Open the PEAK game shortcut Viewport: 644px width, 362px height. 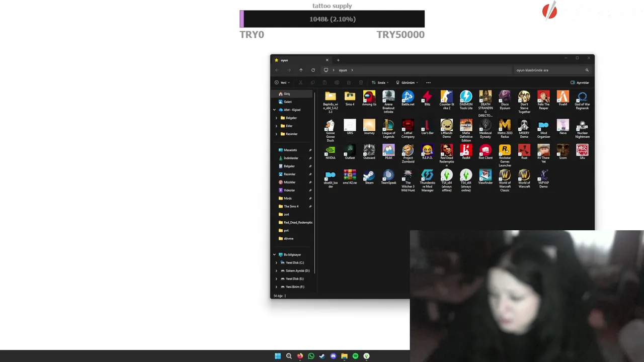tap(388, 152)
